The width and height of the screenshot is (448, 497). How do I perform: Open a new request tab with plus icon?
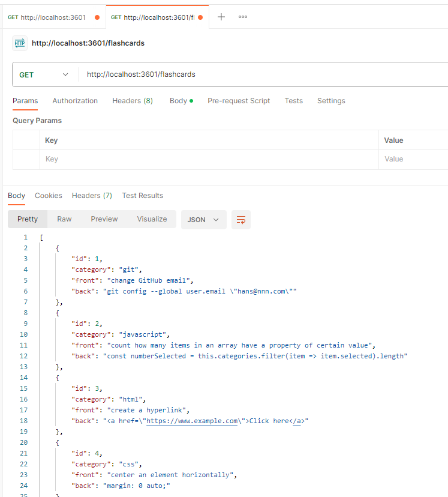[x=221, y=17]
